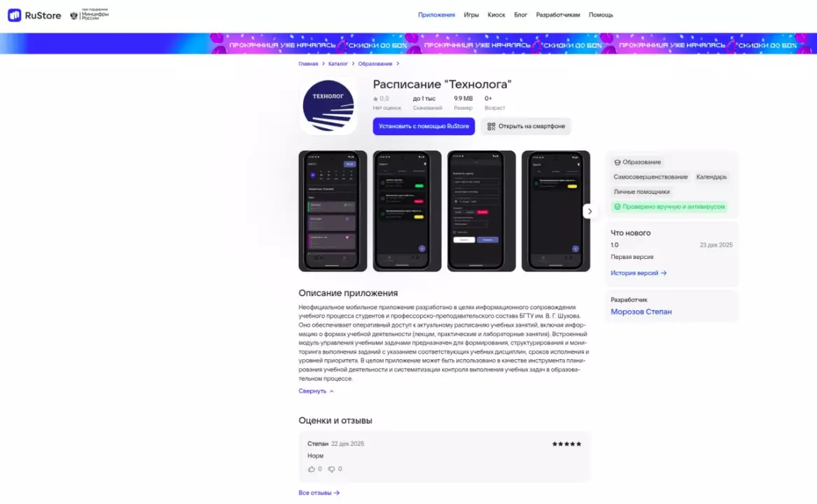Click the RuStore logo icon
This screenshot has height=504, width=817.
coord(15,15)
